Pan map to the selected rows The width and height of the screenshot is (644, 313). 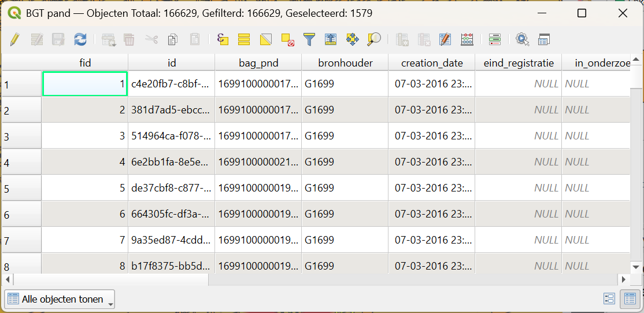[x=352, y=39]
